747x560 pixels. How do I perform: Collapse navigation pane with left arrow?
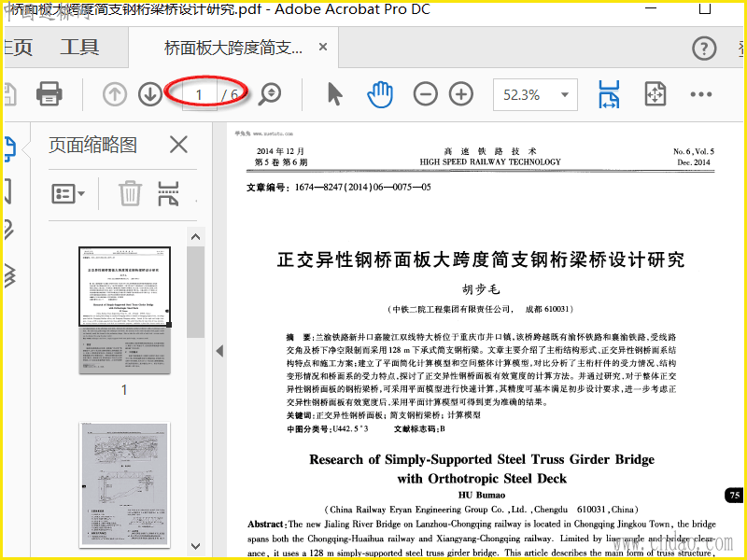click(x=219, y=351)
